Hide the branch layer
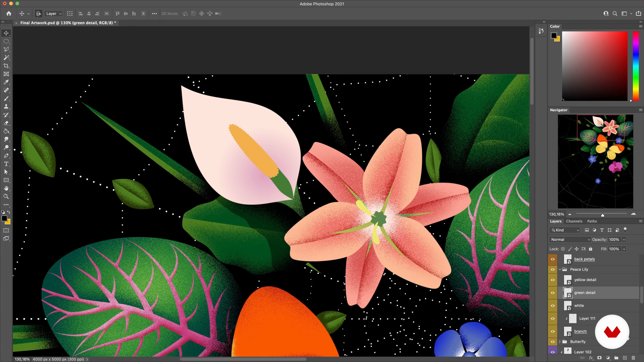The width and height of the screenshot is (644, 362). pyautogui.click(x=553, y=331)
